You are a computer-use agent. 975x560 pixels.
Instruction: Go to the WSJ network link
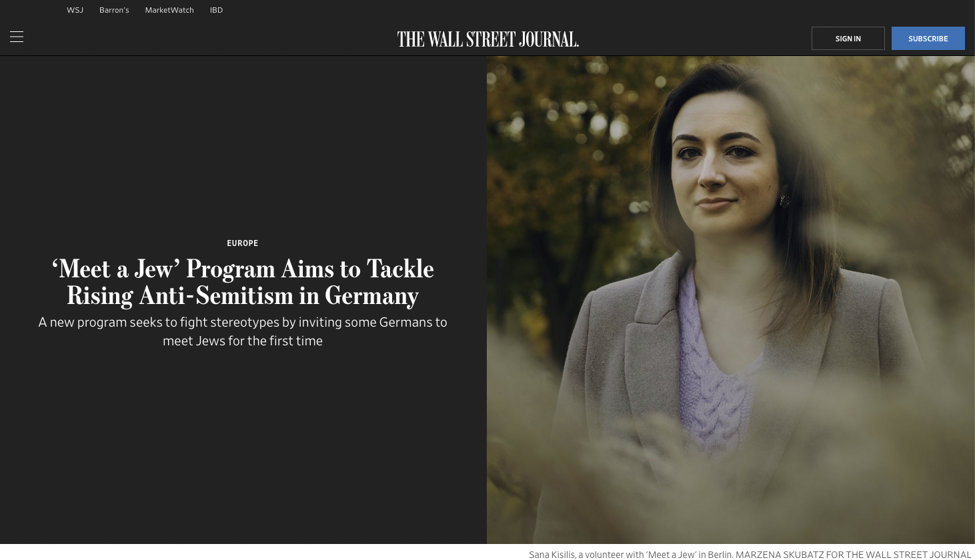coord(75,10)
